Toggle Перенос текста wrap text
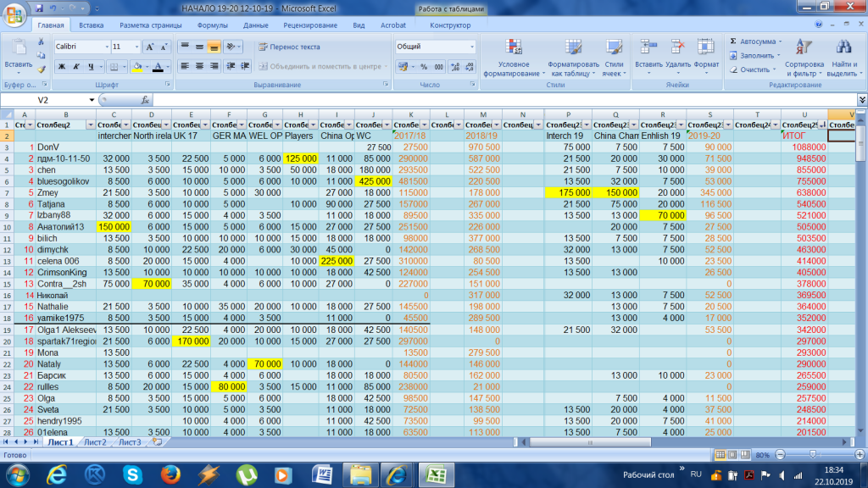Image resolution: width=868 pixels, height=488 pixels. [x=289, y=47]
